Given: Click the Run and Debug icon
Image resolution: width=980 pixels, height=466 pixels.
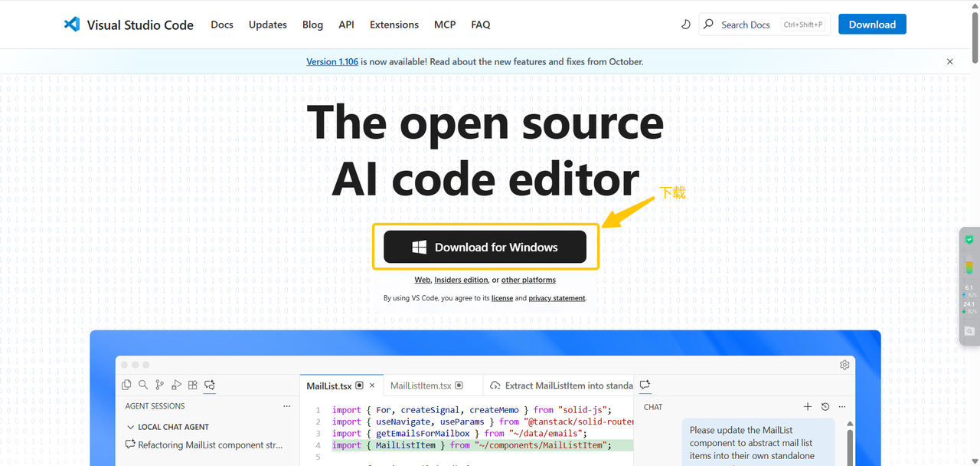Looking at the screenshot, I should tap(176, 385).
